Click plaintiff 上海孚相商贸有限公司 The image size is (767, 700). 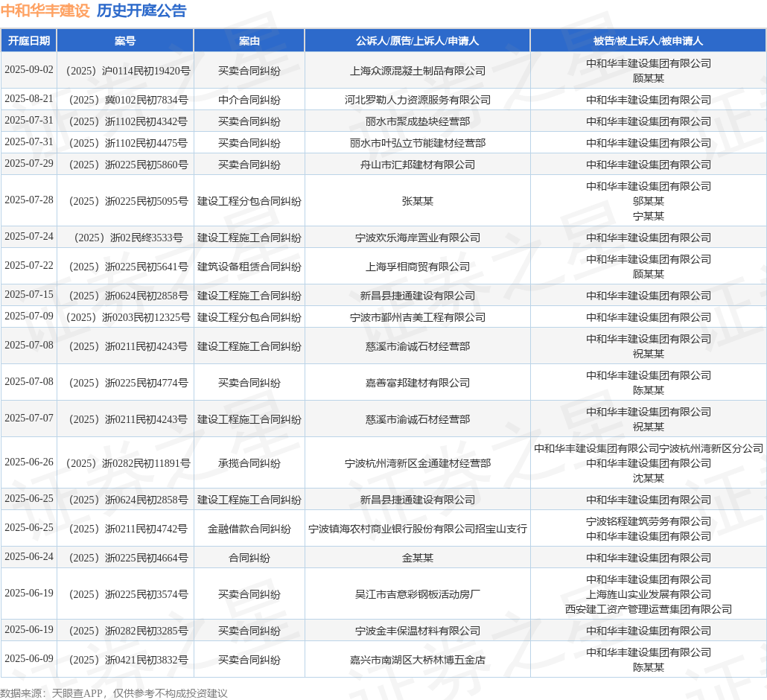pyautogui.click(x=417, y=267)
